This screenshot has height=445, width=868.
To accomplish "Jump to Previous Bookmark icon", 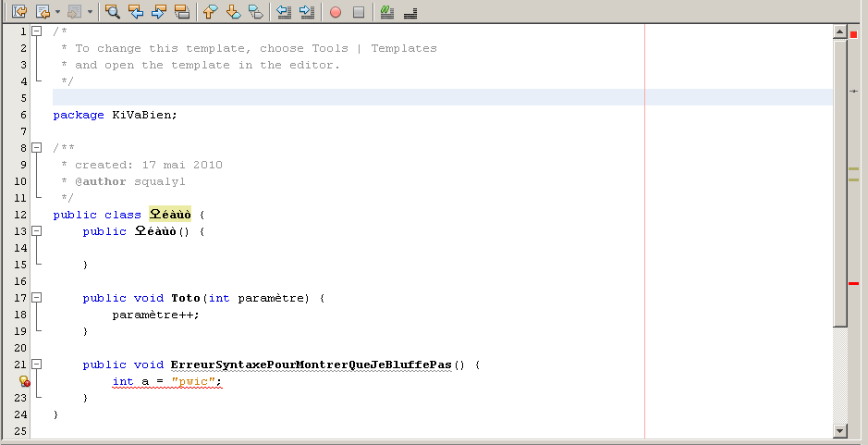I will click(x=210, y=12).
